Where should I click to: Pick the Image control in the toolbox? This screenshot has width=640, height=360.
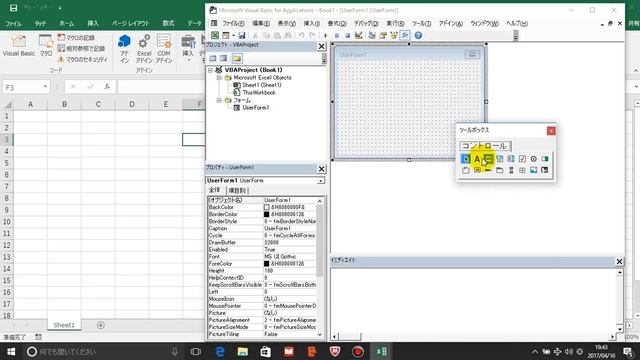533,170
